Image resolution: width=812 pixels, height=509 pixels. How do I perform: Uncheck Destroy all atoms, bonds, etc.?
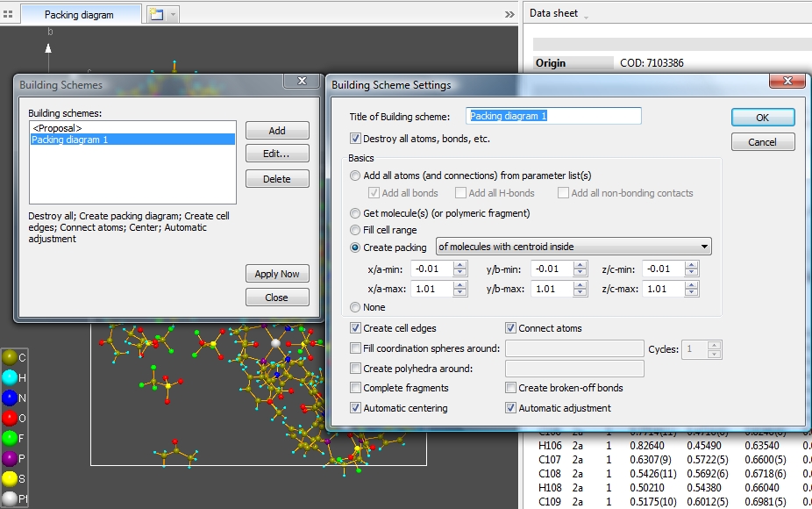(355, 139)
